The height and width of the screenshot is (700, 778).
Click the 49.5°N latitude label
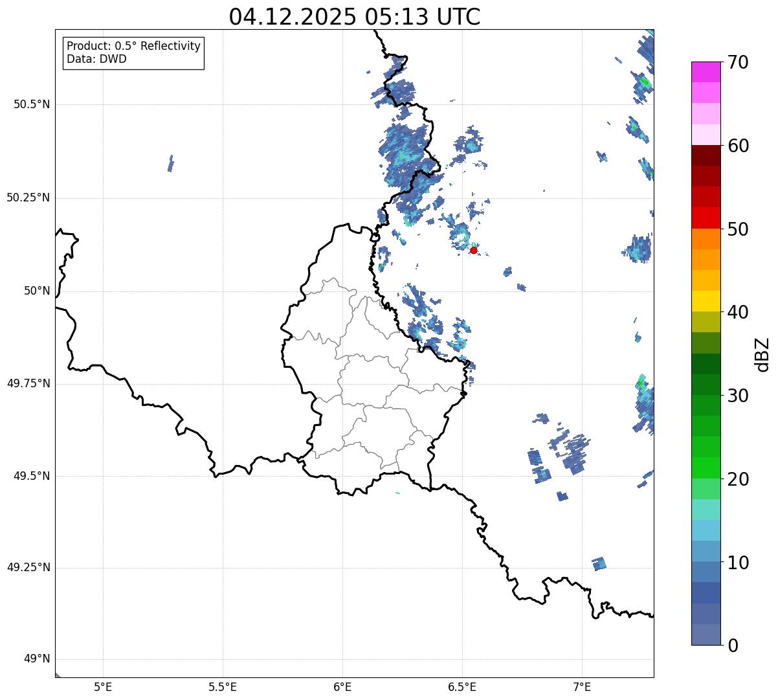click(x=32, y=476)
